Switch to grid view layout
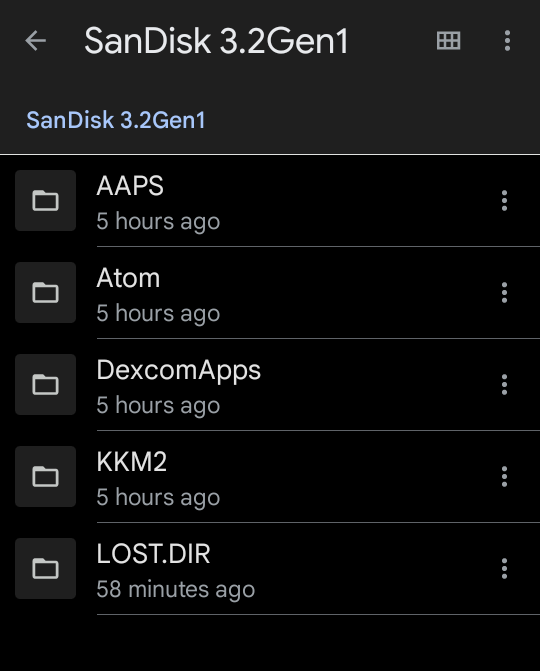The width and height of the screenshot is (540, 671). (x=448, y=41)
